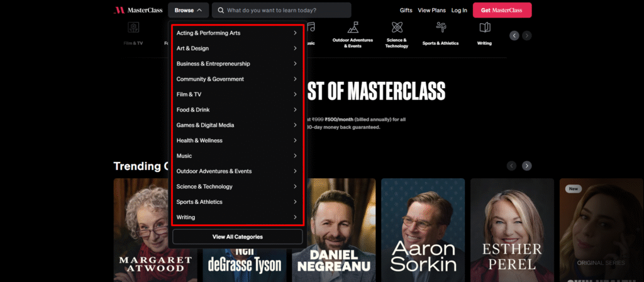Expand Art & Design chevron
644x282 pixels.
point(295,48)
